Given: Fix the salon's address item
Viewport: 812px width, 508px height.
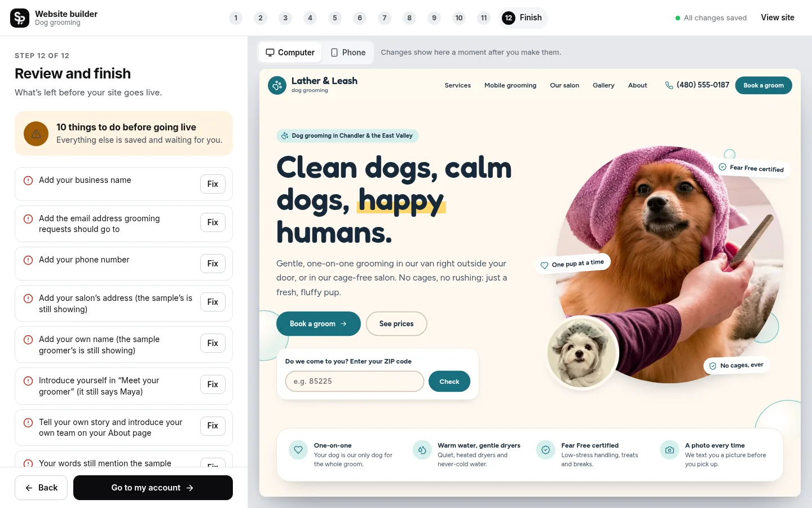Looking at the screenshot, I should point(213,302).
